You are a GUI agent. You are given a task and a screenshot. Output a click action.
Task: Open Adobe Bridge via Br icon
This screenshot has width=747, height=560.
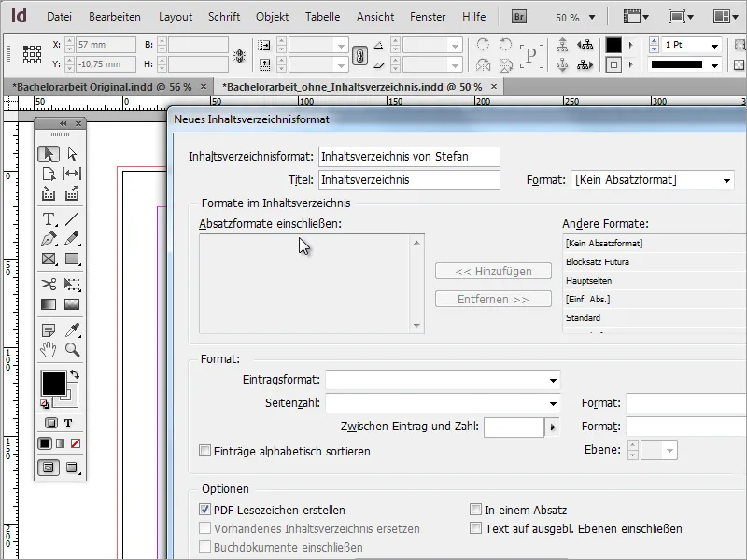click(519, 17)
